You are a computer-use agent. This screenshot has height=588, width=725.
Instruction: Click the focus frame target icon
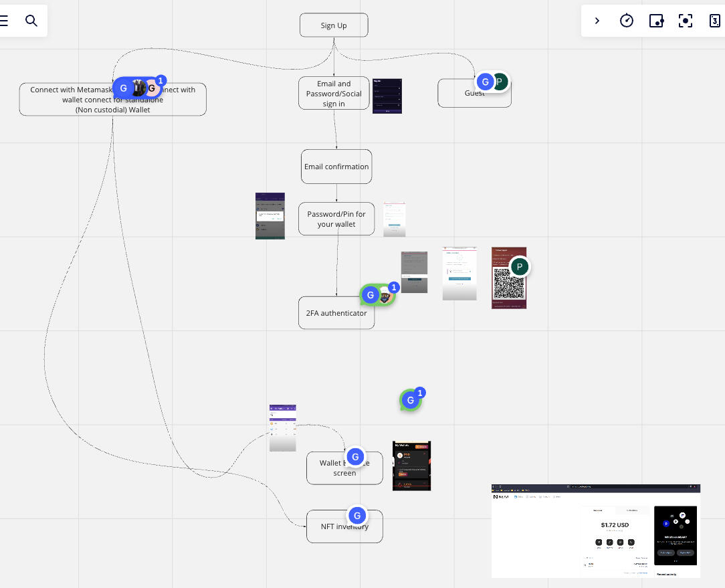pos(686,21)
